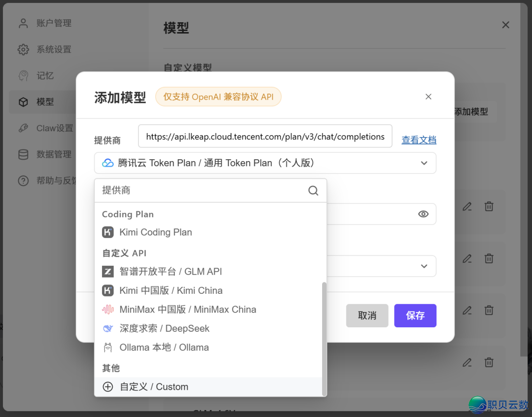Click the Ollama llama logo icon
Image resolution: width=532 pixels, height=417 pixels.
coord(107,347)
